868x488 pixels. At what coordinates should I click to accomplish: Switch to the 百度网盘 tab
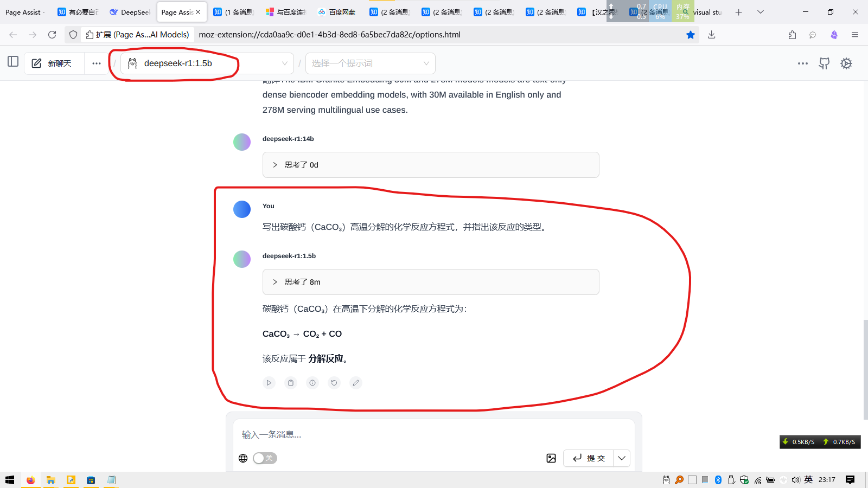pos(337,12)
